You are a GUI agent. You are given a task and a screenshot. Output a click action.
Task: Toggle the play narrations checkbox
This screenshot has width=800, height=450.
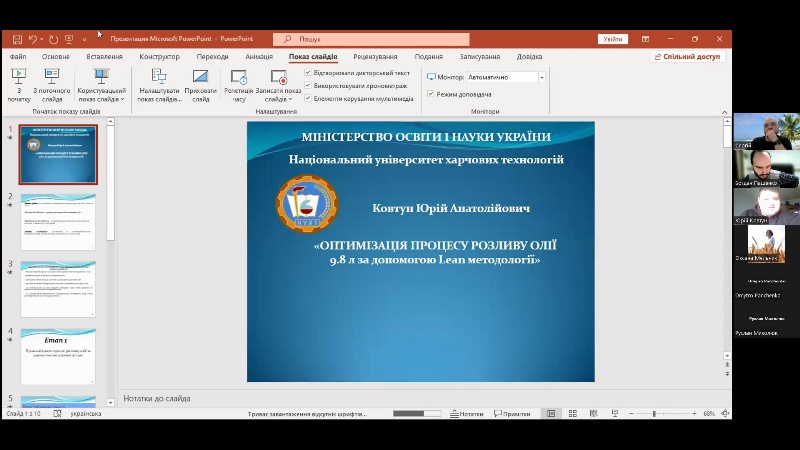click(x=308, y=73)
